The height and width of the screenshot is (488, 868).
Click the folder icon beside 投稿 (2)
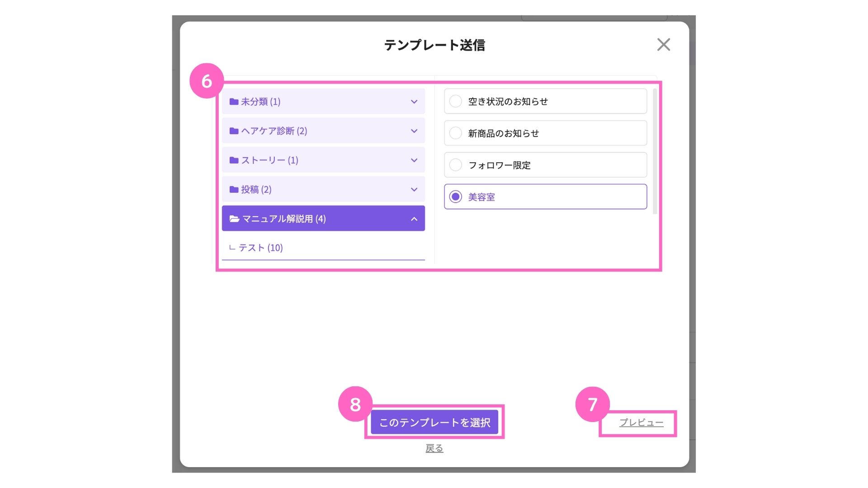pos(234,189)
